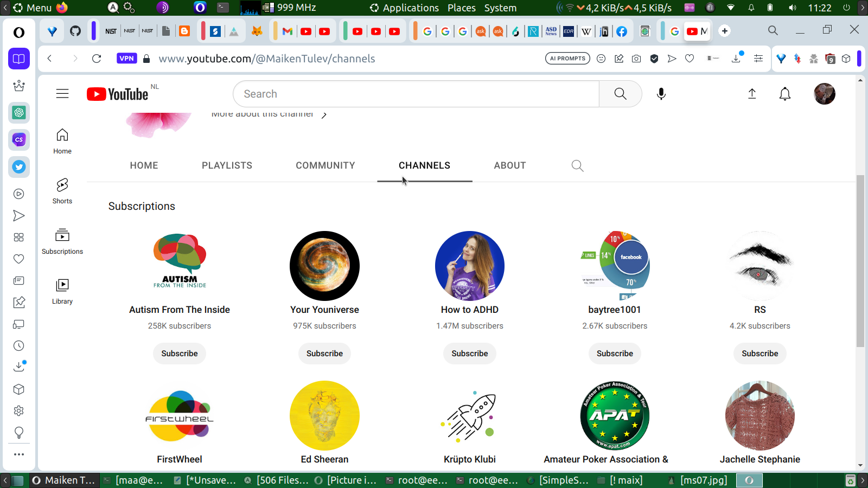Viewport: 868px width, 488px height.
Task: Open the How to ADHD channel avatar
Action: pos(470,266)
